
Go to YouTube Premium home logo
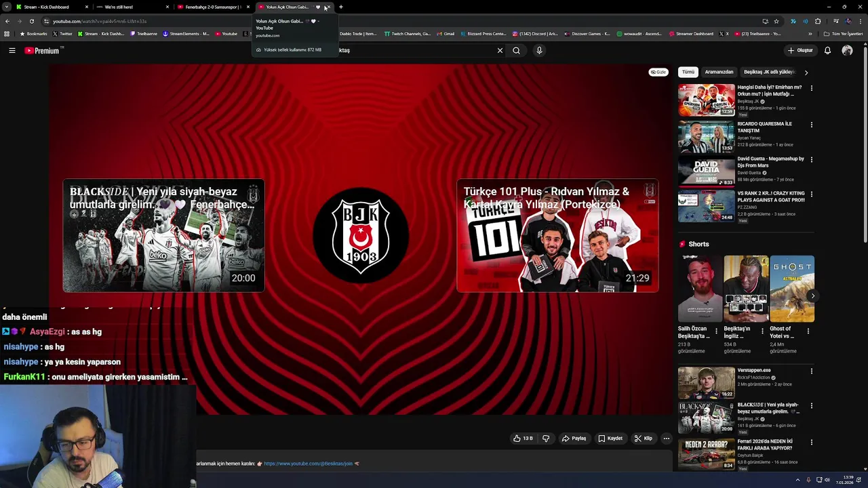(x=43, y=50)
